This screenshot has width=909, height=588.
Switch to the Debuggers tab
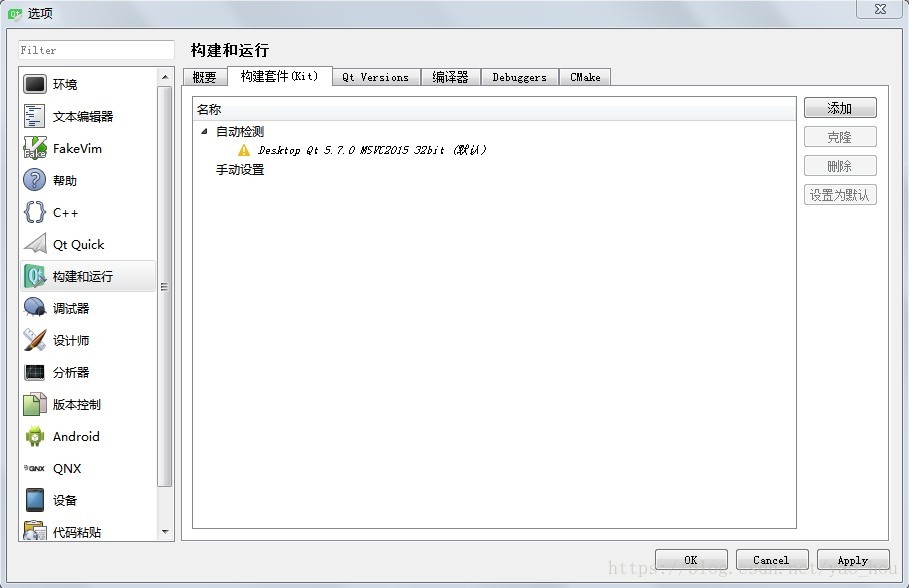[x=519, y=77]
